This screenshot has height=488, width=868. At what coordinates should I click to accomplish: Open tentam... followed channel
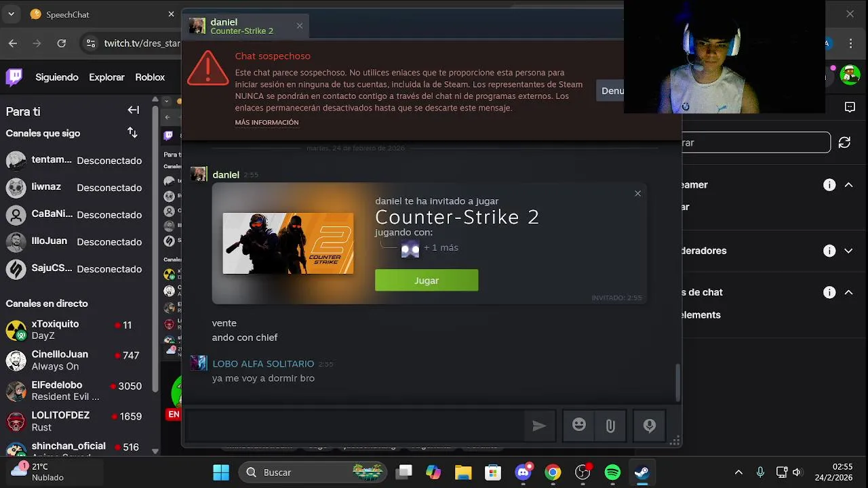[x=75, y=160]
